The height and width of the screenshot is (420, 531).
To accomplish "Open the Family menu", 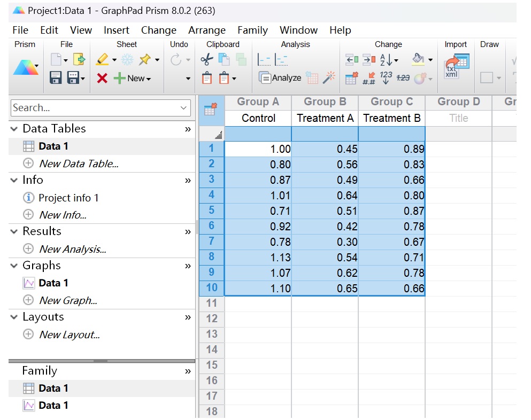I will 252,30.
